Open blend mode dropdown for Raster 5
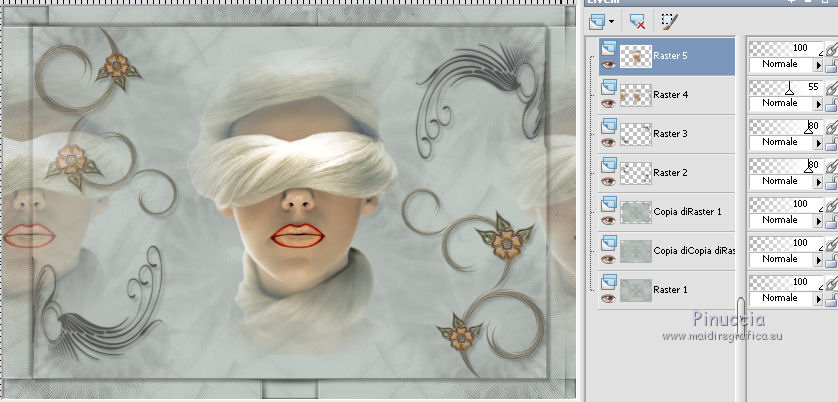 point(817,64)
